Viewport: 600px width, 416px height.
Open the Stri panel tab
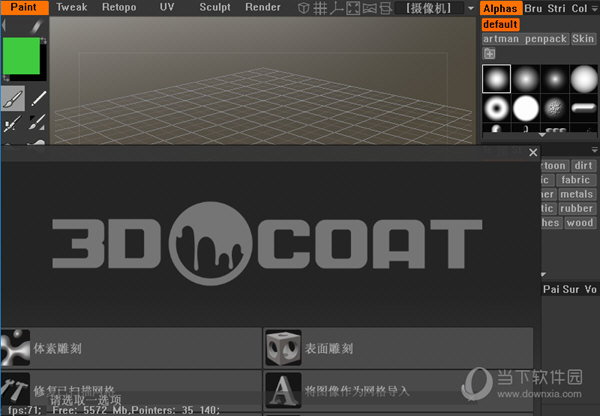coord(556,8)
